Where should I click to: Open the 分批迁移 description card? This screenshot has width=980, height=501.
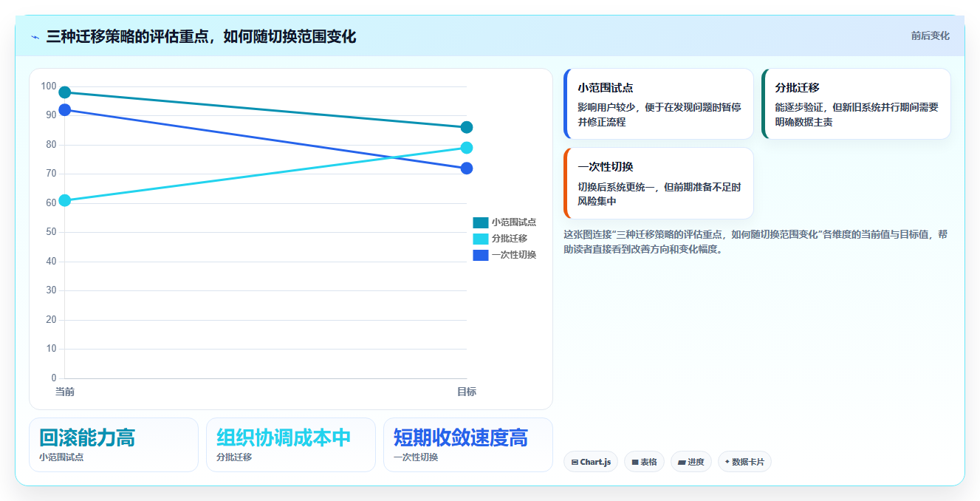pos(856,104)
